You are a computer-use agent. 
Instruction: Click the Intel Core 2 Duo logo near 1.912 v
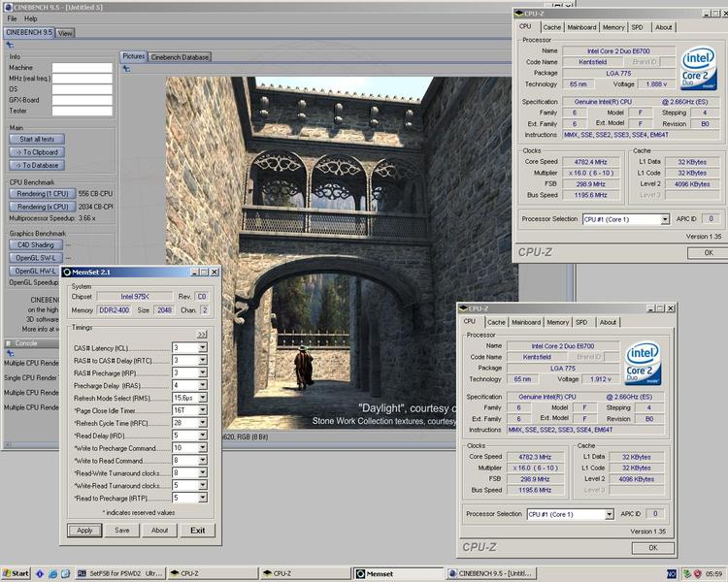(x=643, y=364)
